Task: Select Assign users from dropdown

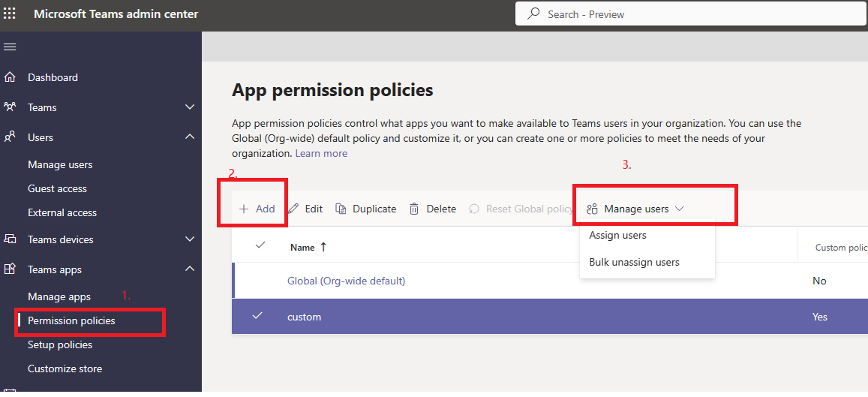Action: [617, 236]
